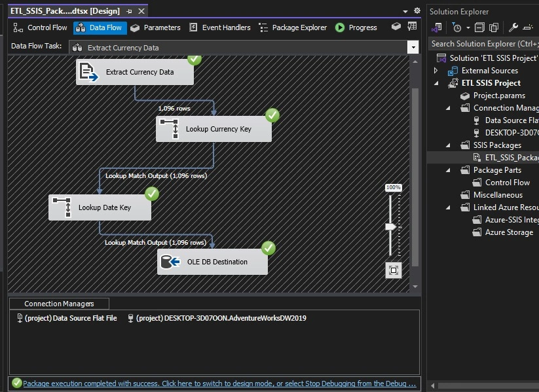Click the Lookup Match Output label above OLE DB Destination
This screenshot has width=539, height=392.
click(155, 242)
